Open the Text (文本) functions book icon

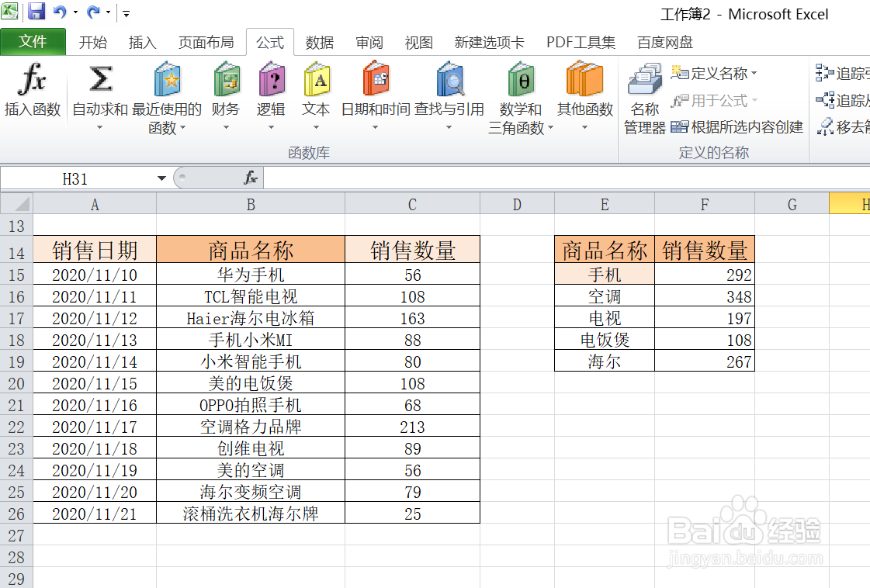(317, 79)
